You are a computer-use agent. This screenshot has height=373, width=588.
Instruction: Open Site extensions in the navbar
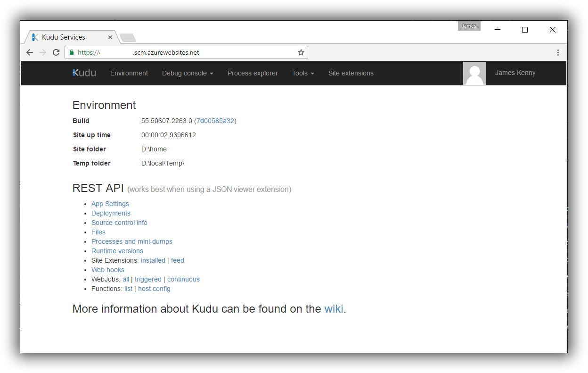(351, 73)
